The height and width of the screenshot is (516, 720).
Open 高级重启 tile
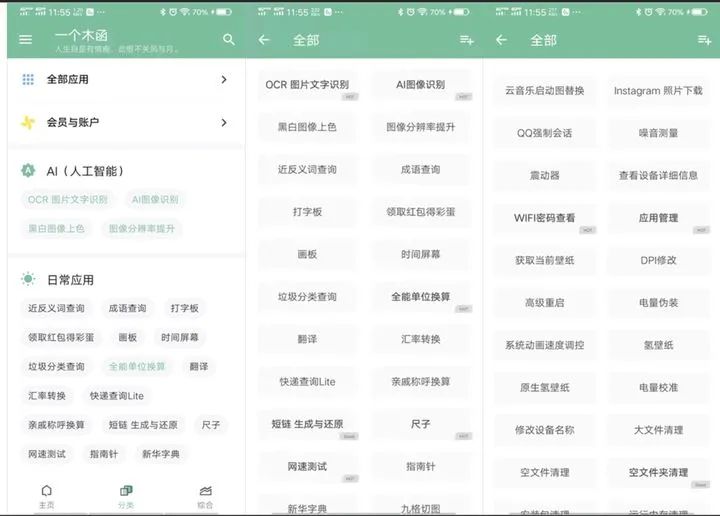point(545,303)
